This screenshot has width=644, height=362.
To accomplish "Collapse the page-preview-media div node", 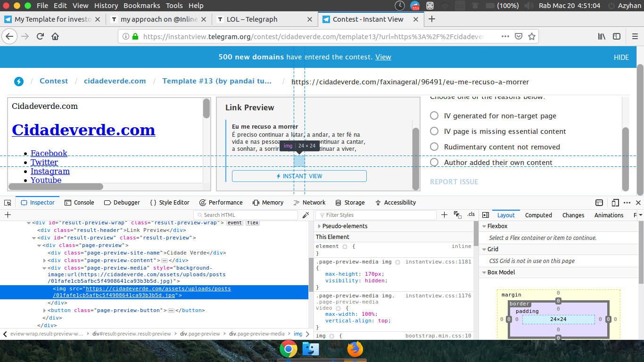I will click(44, 268).
